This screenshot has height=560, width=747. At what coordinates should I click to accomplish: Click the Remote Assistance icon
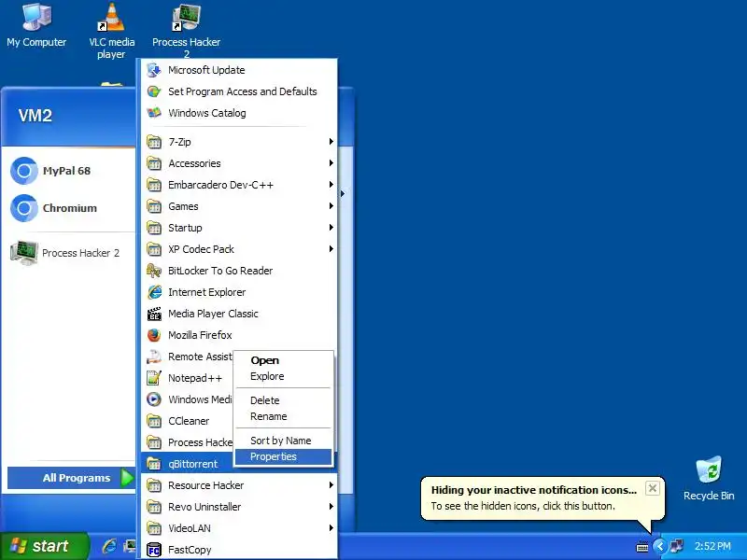point(154,357)
